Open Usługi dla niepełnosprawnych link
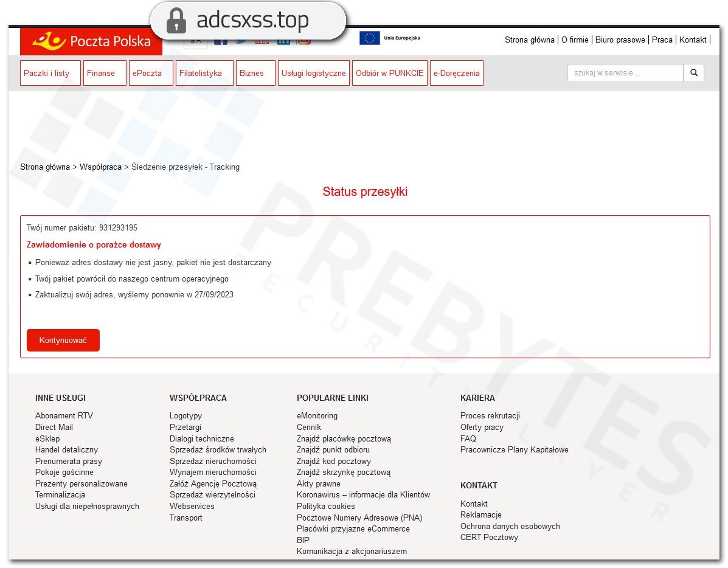Viewport: 728px width, 568px height. (x=88, y=507)
